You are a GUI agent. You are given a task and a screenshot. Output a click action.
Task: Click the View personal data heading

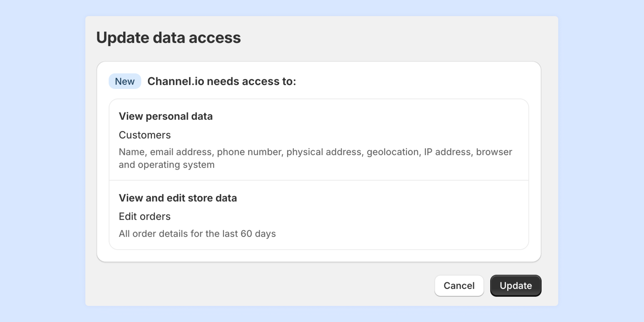point(166,116)
